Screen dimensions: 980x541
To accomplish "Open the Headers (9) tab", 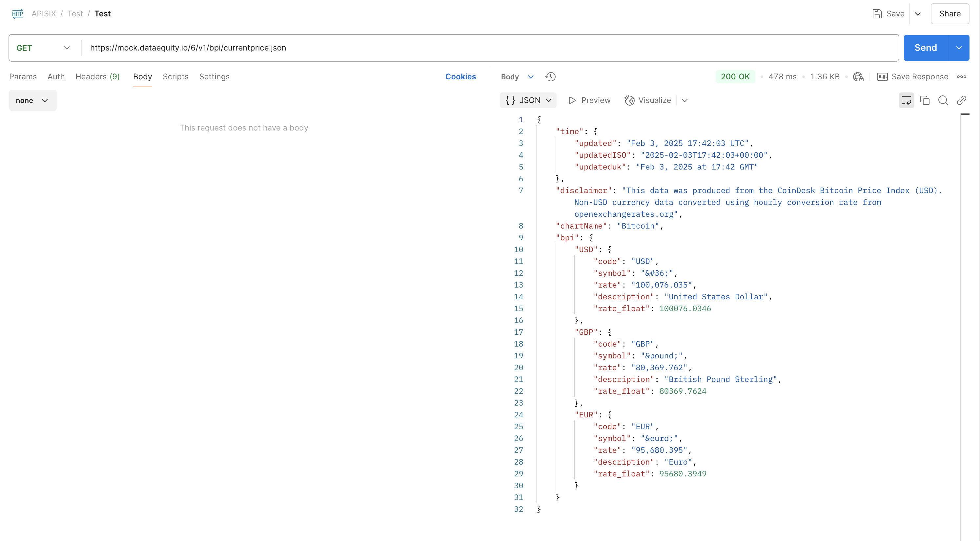I will (x=97, y=77).
